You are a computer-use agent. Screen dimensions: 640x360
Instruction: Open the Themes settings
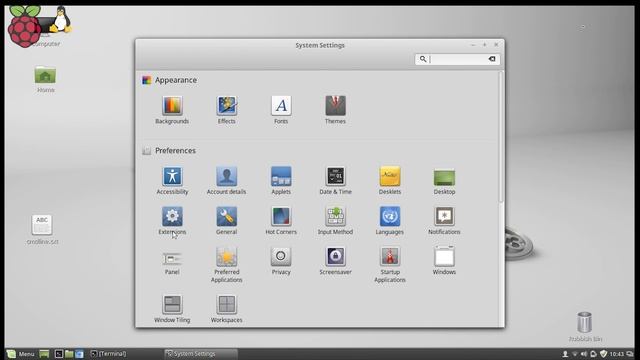tap(335, 109)
